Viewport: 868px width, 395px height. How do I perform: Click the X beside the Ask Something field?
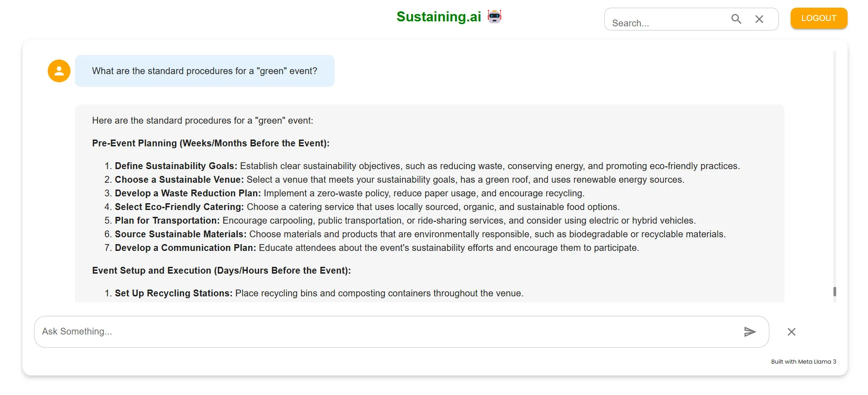[x=792, y=332]
